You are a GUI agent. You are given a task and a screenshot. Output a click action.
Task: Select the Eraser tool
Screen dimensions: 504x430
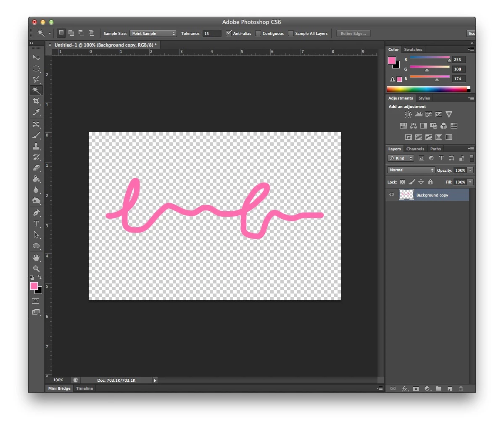36,168
